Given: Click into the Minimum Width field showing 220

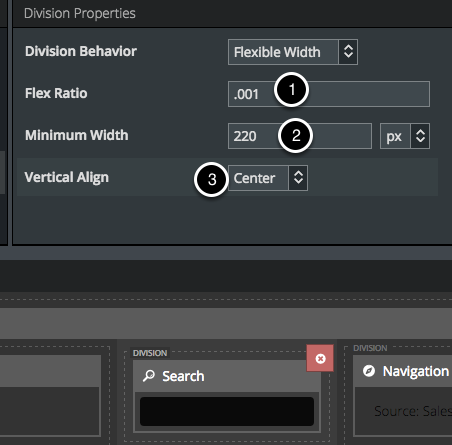Looking at the screenshot, I should coord(300,136).
